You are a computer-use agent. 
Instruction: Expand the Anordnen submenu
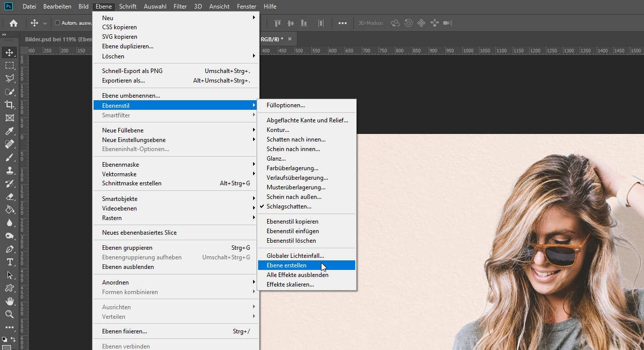coord(176,282)
